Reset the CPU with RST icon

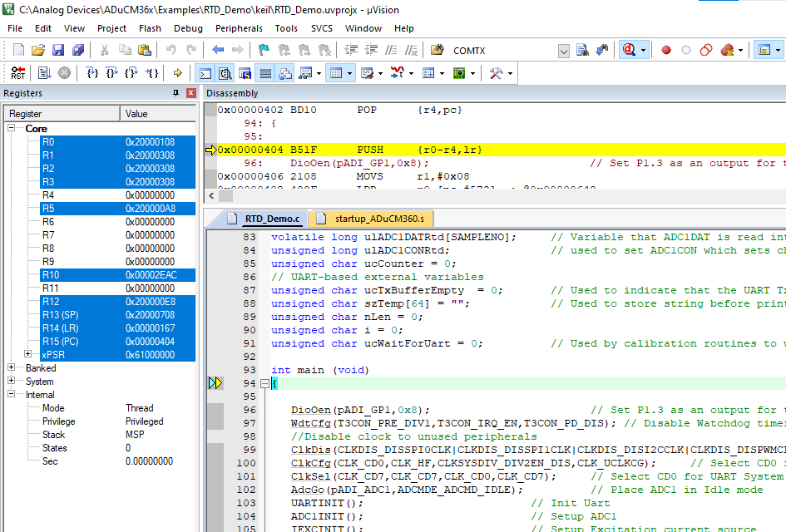(18, 73)
